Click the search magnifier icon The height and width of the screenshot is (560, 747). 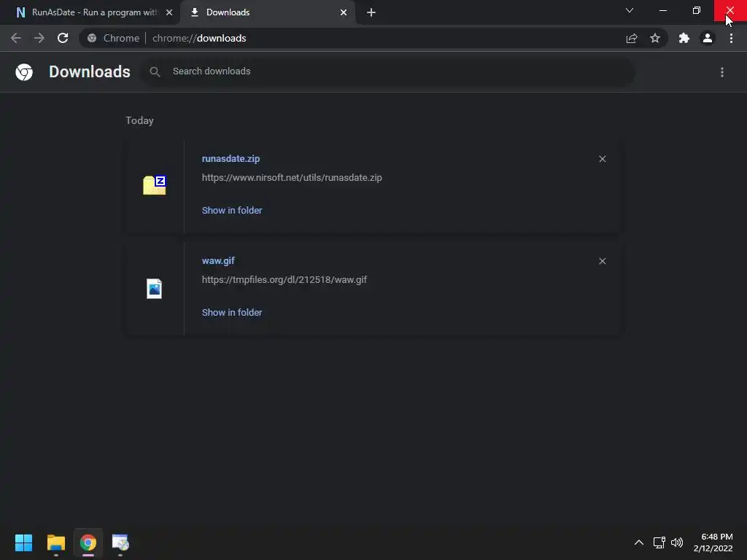[155, 71]
